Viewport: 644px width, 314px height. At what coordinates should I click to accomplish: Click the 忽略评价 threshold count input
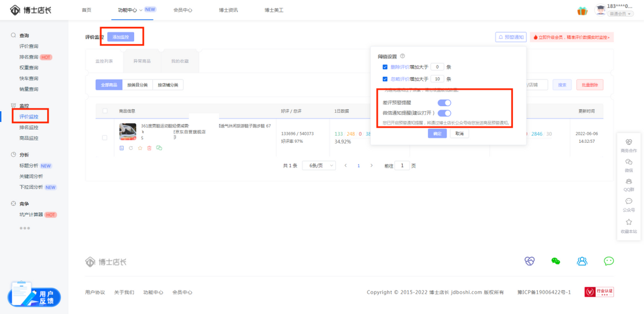pos(437,79)
